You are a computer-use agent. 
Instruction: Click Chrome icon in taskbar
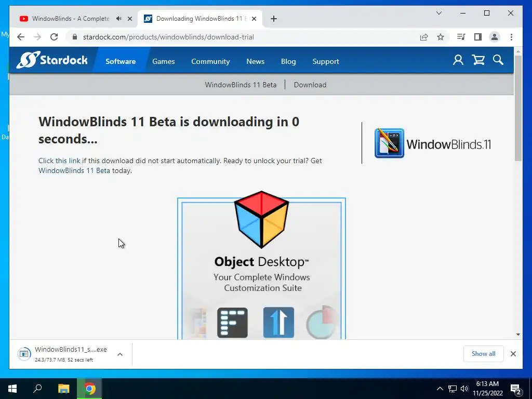click(x=89, y=389)
